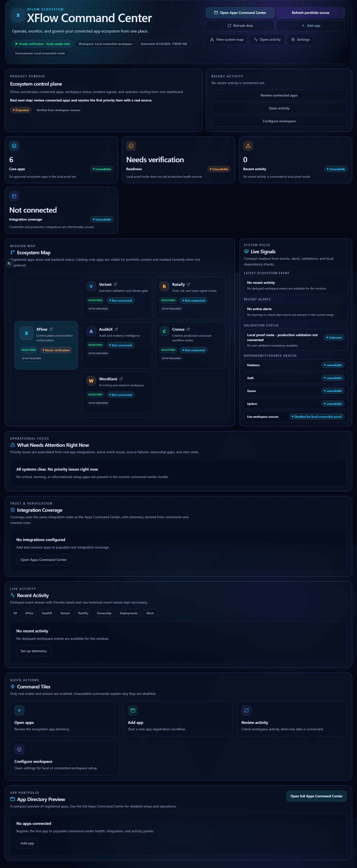Filter recent activity by Alerts
357x868 pixels.
tap(150, 613)
